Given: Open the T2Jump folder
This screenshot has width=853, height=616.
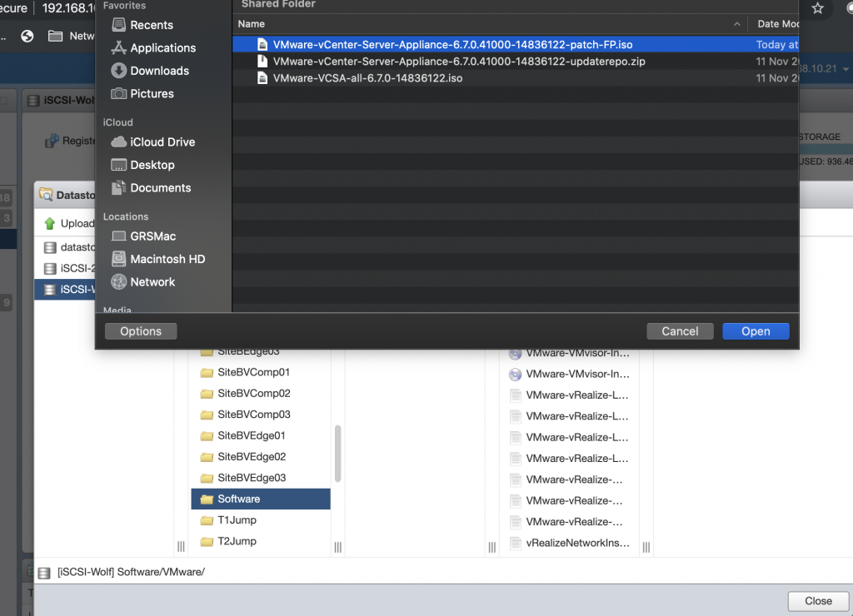Looking at the screenshot, I should tap(261, 542).
